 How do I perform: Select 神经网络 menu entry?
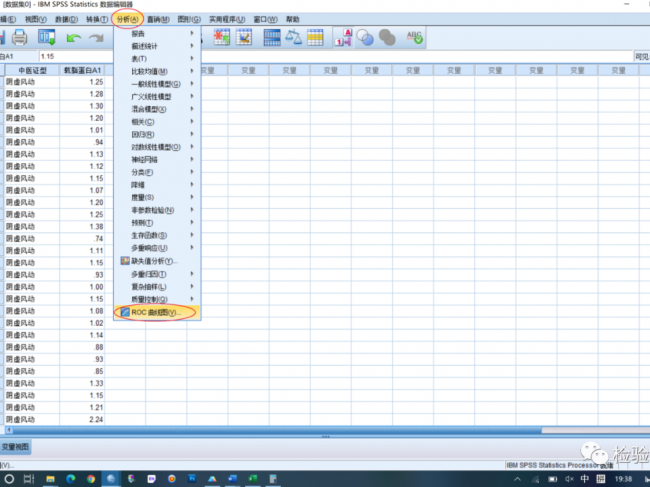[x=158, y=160]
